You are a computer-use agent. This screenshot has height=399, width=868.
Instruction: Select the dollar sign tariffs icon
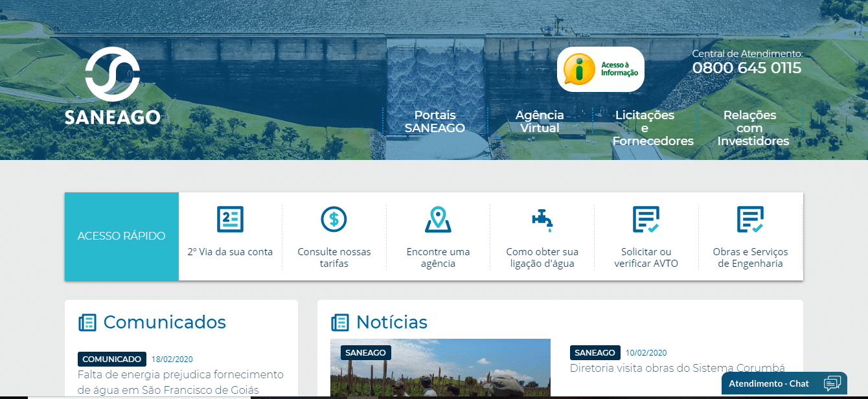point(334,219)
